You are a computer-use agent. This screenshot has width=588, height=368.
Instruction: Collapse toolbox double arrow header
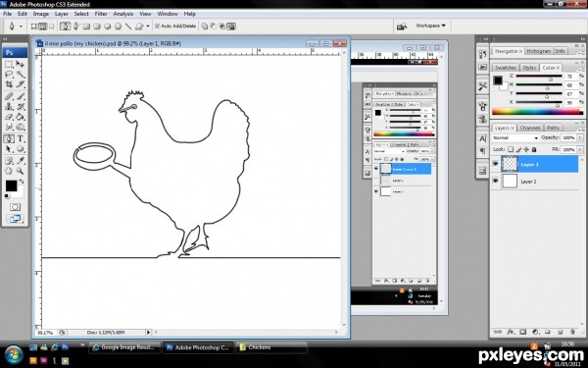pyautogui.click(x=5, y=38)
